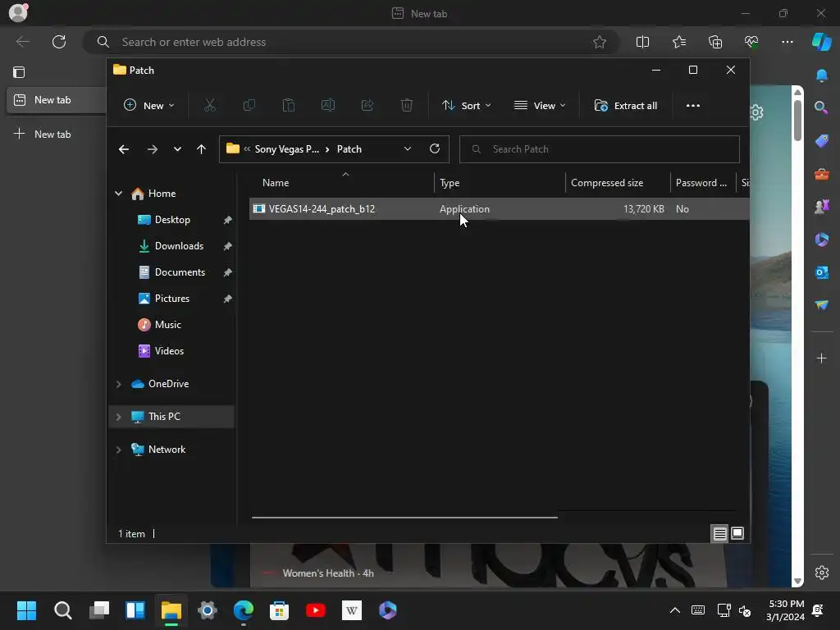This screenshot has width=840, height=630.
Task: Click the Search Patch input field
Action: 600,149
